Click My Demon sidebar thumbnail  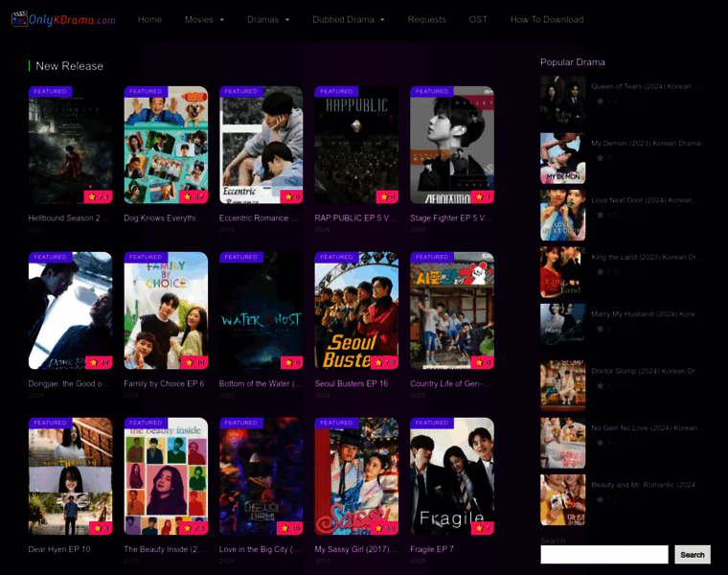562,158
